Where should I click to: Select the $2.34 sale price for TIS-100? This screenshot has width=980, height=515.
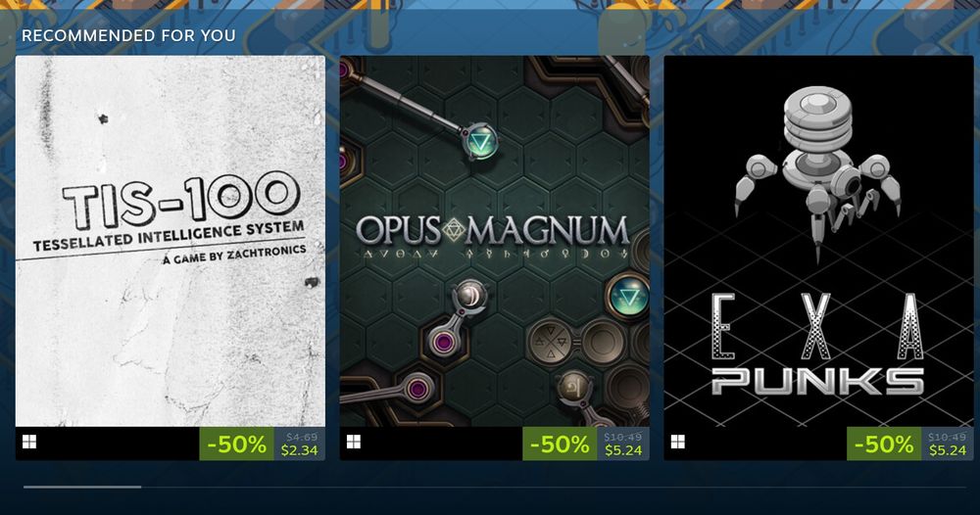(299, 450)
